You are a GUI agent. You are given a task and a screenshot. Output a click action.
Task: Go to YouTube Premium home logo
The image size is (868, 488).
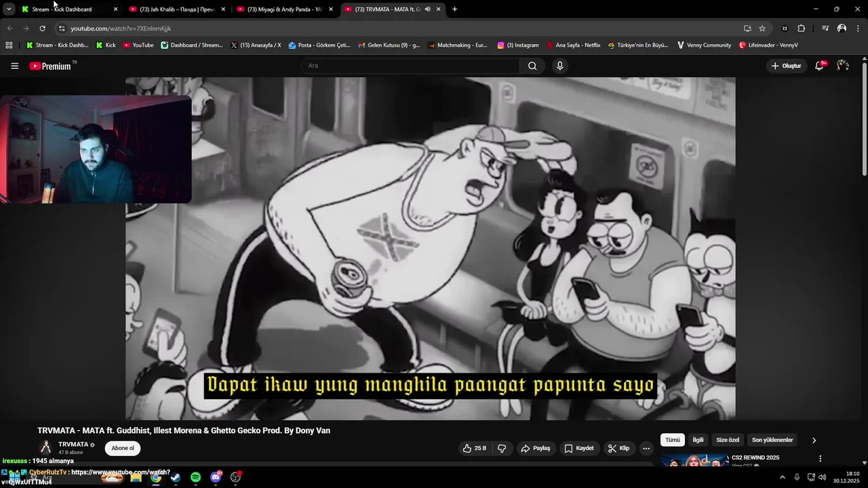(50, 66)
